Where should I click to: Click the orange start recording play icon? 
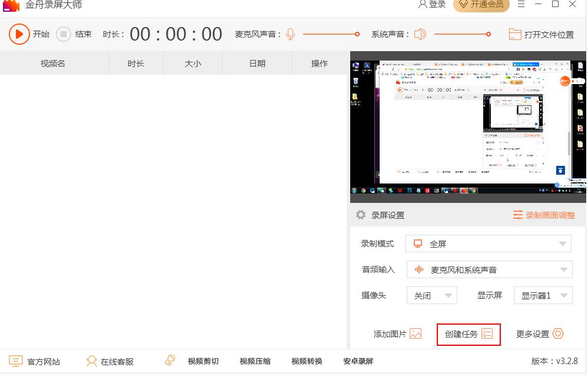(19, 34)
